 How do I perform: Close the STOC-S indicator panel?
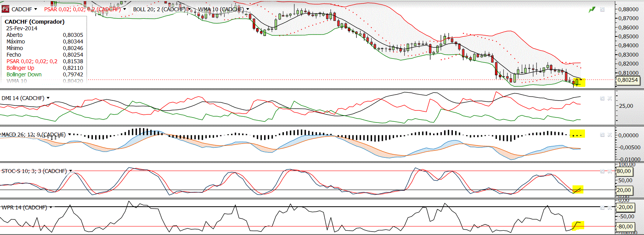(x=610, y=171)
